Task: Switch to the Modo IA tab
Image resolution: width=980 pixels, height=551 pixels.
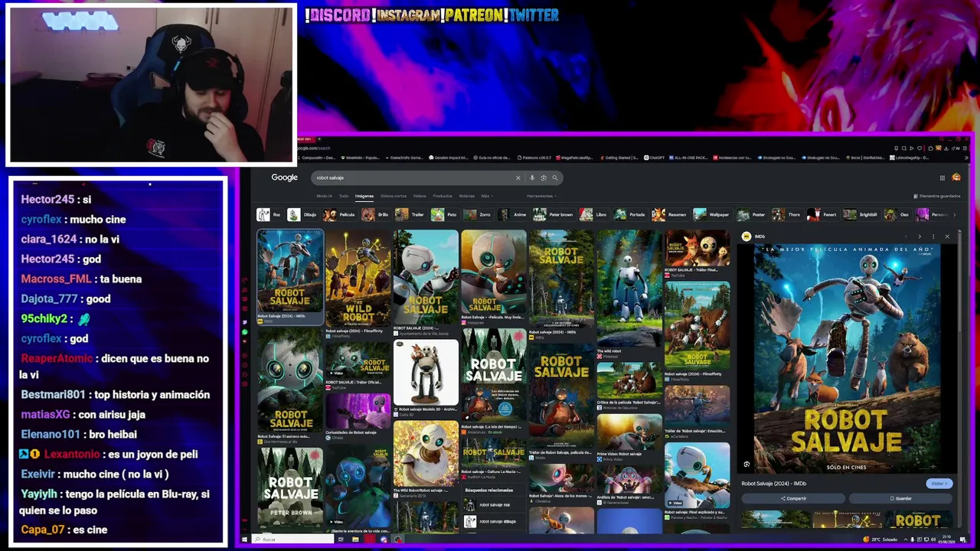Action: pyautogui.click(x=325, y=196)
